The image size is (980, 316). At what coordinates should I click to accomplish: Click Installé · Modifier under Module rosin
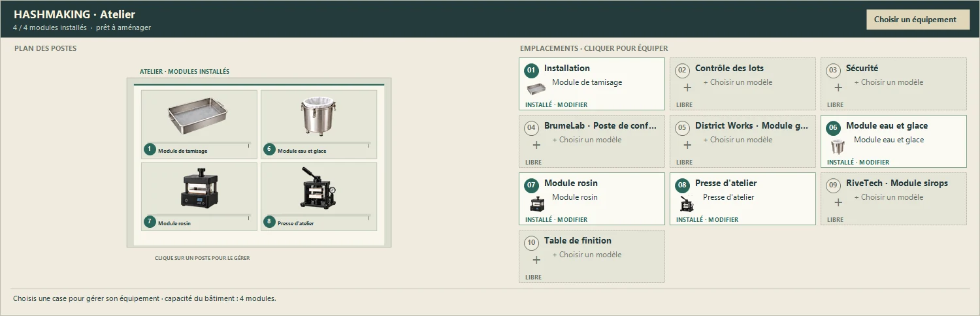[556, 219]
